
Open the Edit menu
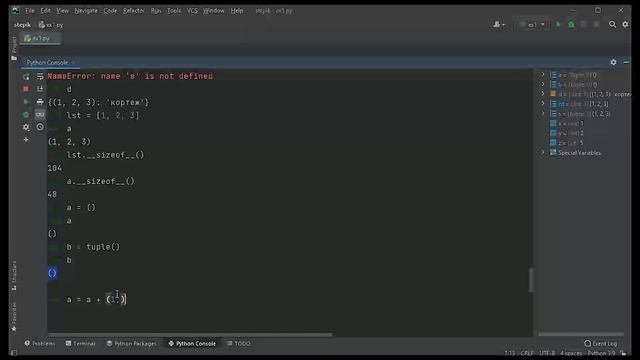click(x=45, y=11)
